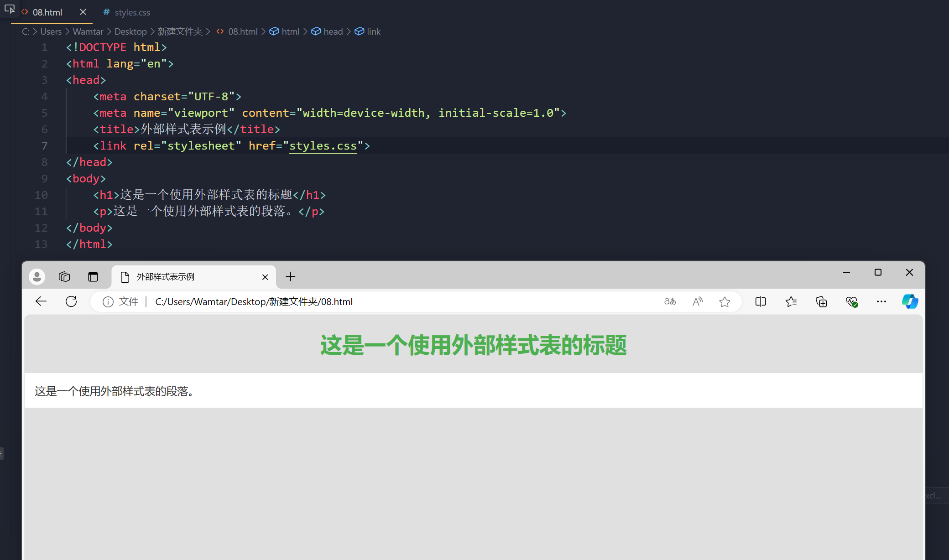The width and height of the screenshot is (949, 560).
Task: Open Copilot in the browser toolbar
Action: [x=910, y=301]
